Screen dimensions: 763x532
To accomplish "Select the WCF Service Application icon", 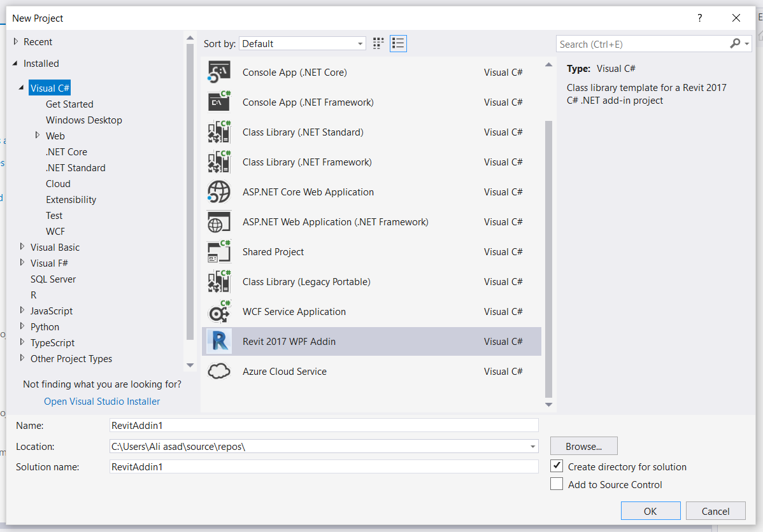I will point(219,311).
